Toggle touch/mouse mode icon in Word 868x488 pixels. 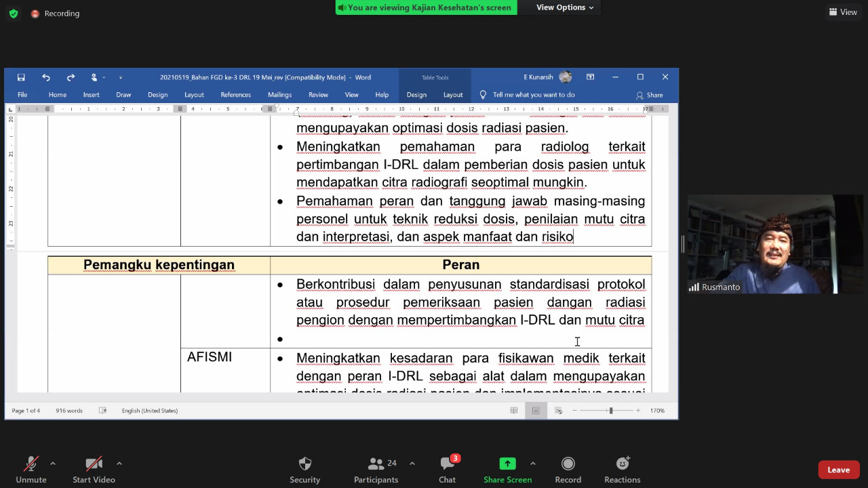pos(94,77)
